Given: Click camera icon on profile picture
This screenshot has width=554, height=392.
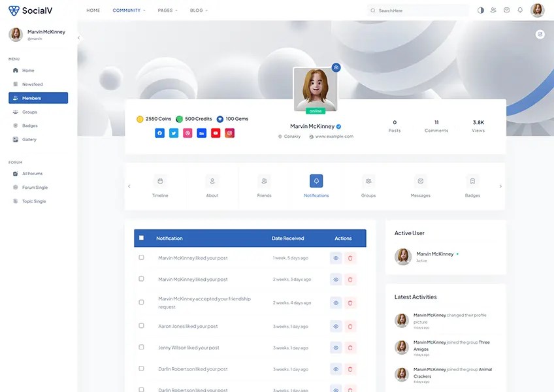Looking at the screenshot, I should (x=336, y=67).
